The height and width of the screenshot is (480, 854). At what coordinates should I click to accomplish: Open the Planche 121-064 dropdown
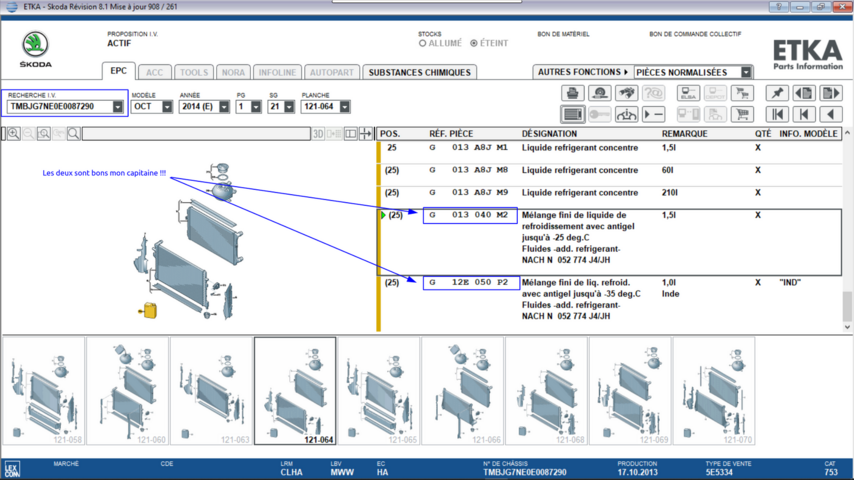344,107
